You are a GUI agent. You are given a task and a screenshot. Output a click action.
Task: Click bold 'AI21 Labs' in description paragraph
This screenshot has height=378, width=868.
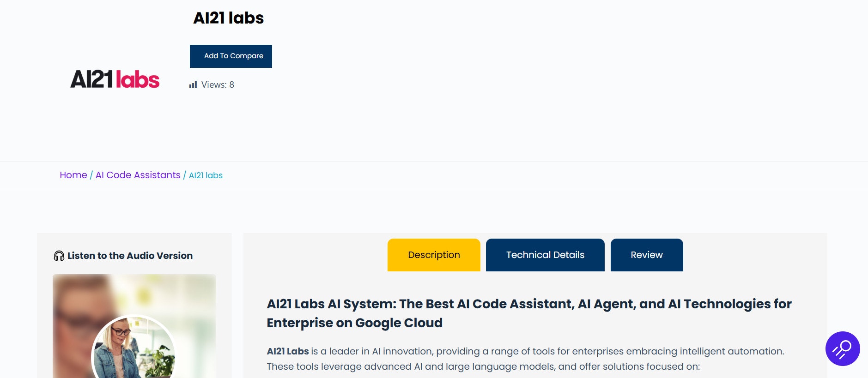click(288, 351)
